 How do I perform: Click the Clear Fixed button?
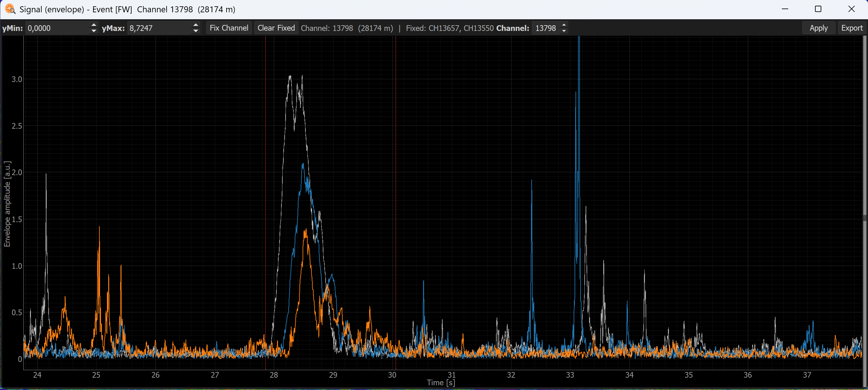click(x=276, y=28)
